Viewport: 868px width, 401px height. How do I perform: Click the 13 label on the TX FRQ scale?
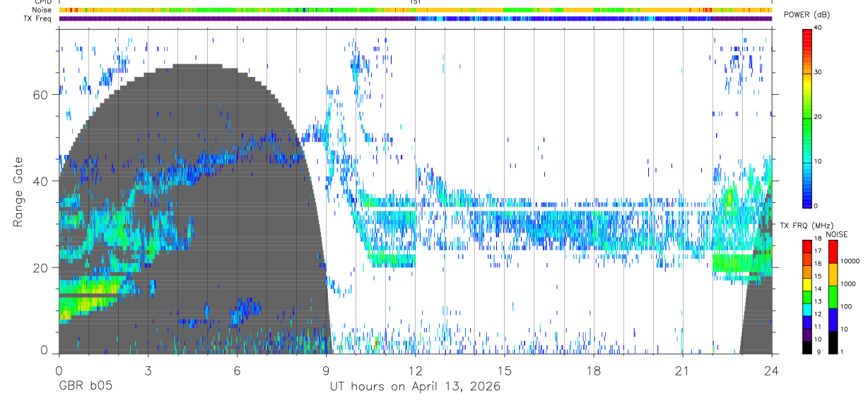click(x=819, y=302)
